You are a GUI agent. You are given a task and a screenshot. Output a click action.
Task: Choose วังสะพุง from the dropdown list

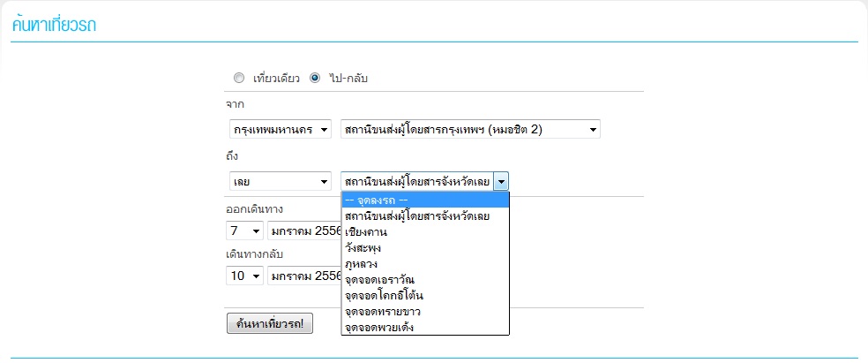(425, 247)
